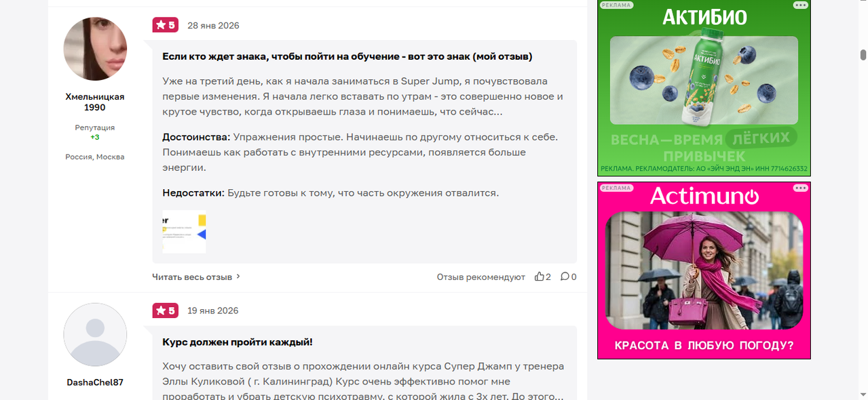Click the 'Недостатки:' label
The width and height of the screenshot is (868, 400).
193,193
